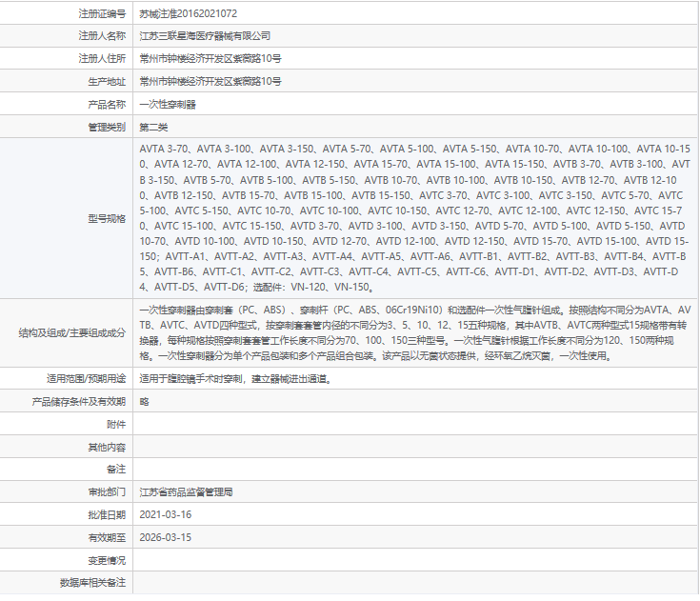This screenshot has height=601, width=700.
Task: Select registrant name 江苏三联星海医疗器械有限公司
Action: point(205,36)
